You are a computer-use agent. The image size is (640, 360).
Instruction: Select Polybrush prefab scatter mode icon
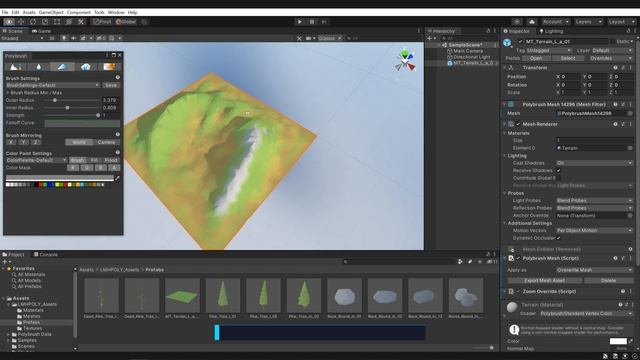click(86, 67)
